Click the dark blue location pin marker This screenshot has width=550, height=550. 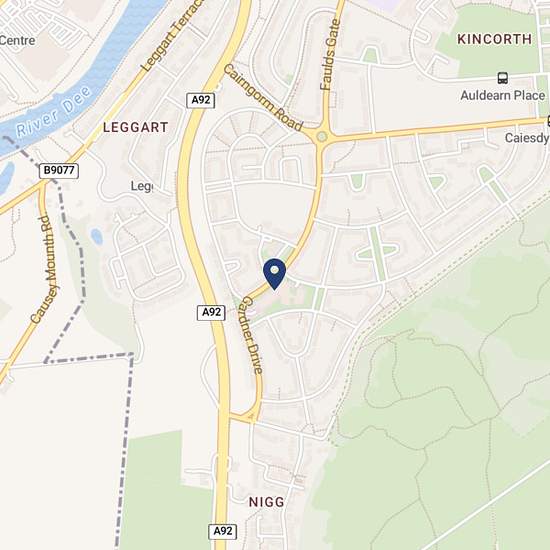(274, 274)
